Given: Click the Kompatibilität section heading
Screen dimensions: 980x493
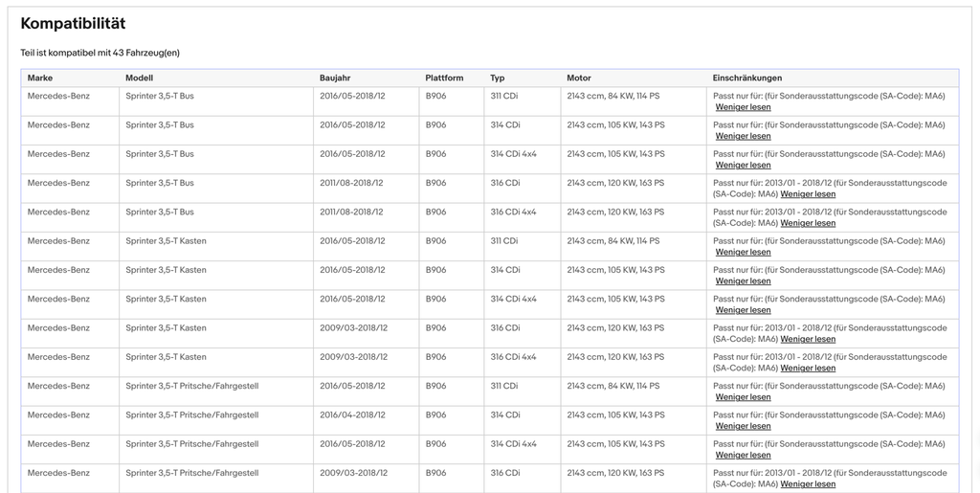Looking at the screenshot, I should click(x=73, y=24).
